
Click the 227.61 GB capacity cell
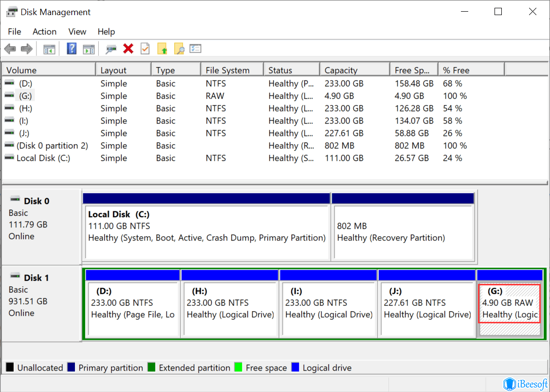[344, 133]
